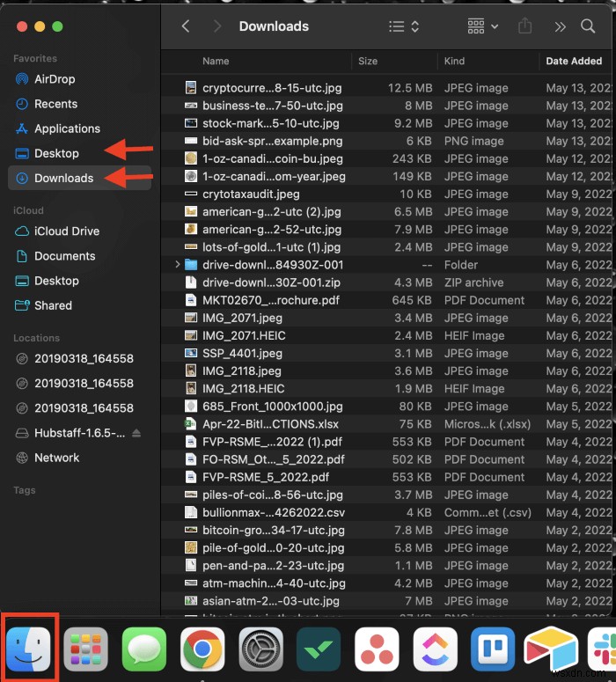Open the list view selector
616x682 pixels.
tap(404, 26)
